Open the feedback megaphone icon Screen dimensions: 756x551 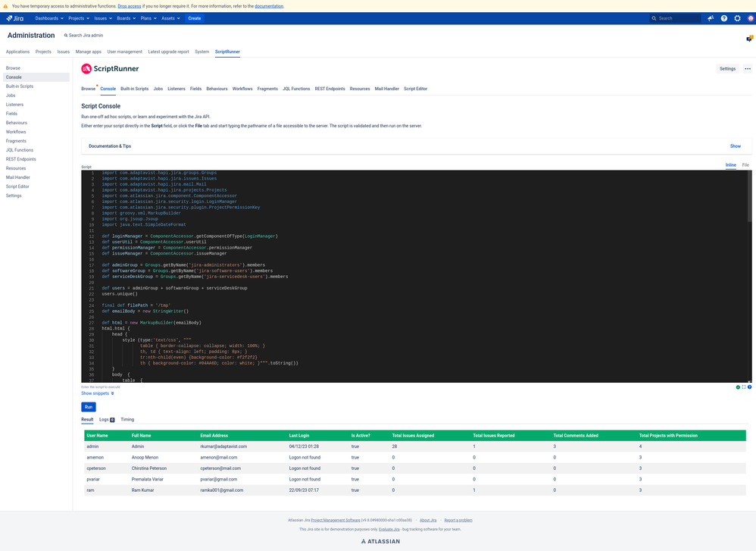(711, 18)
